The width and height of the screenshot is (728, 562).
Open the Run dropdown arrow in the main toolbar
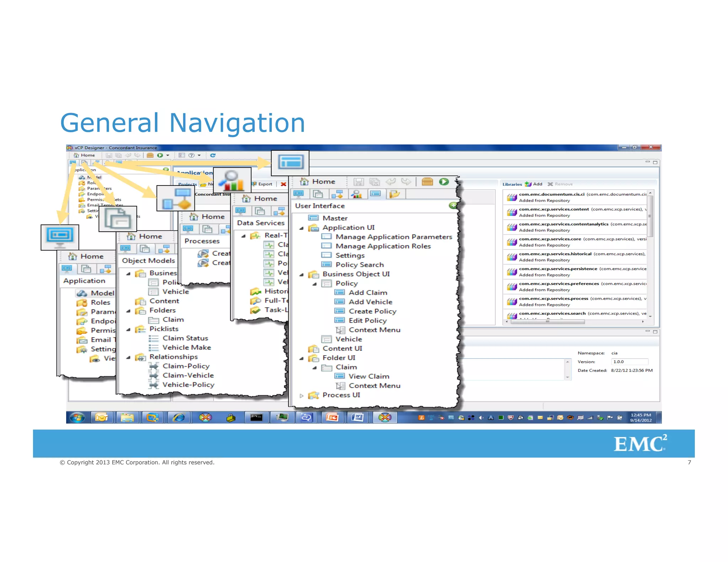click(167, 156)
